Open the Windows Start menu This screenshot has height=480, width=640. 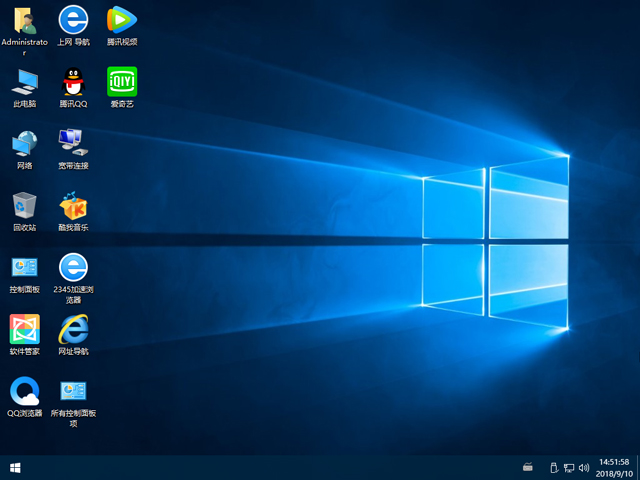tap(15, 467)
